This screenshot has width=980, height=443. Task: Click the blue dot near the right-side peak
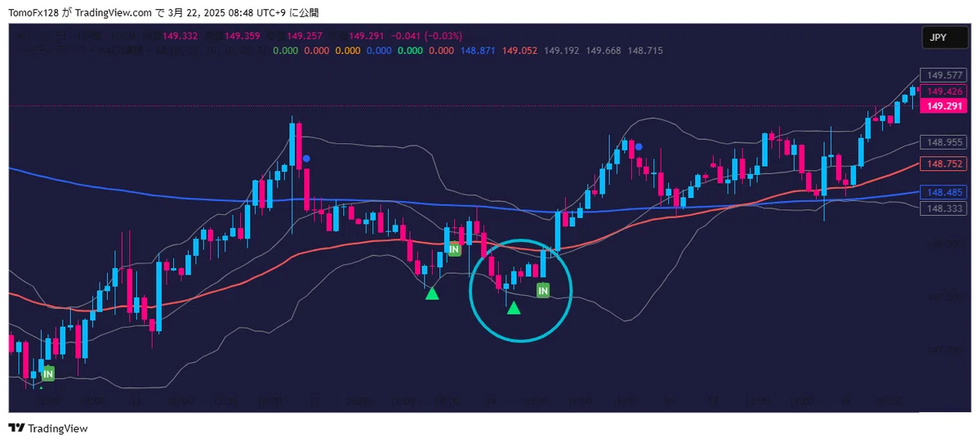pos(639,147)
